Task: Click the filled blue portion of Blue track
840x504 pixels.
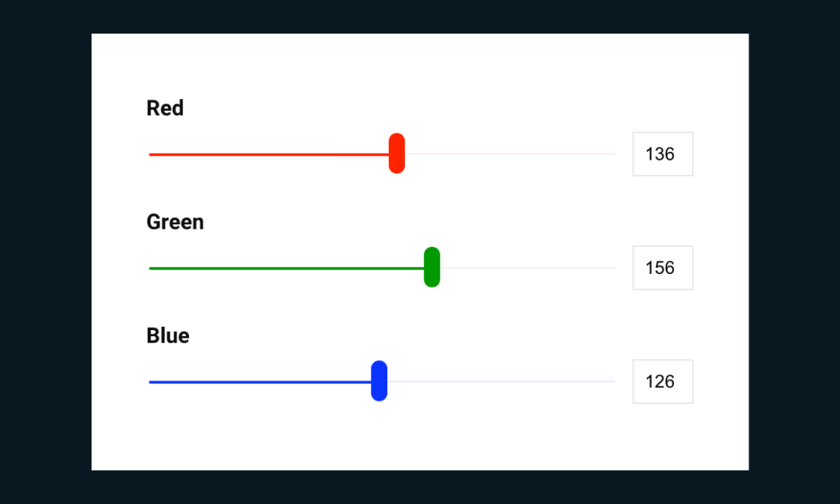Action: pos(260,382)
